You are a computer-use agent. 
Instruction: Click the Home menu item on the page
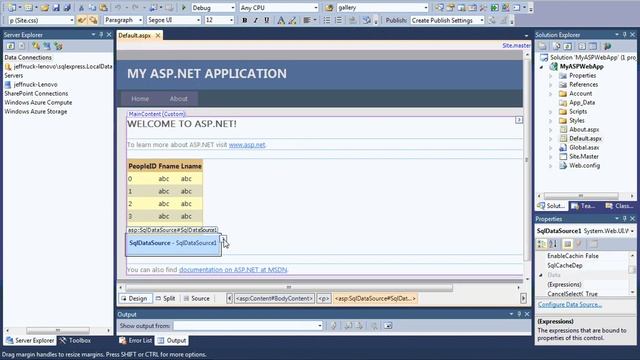(140, 99)
